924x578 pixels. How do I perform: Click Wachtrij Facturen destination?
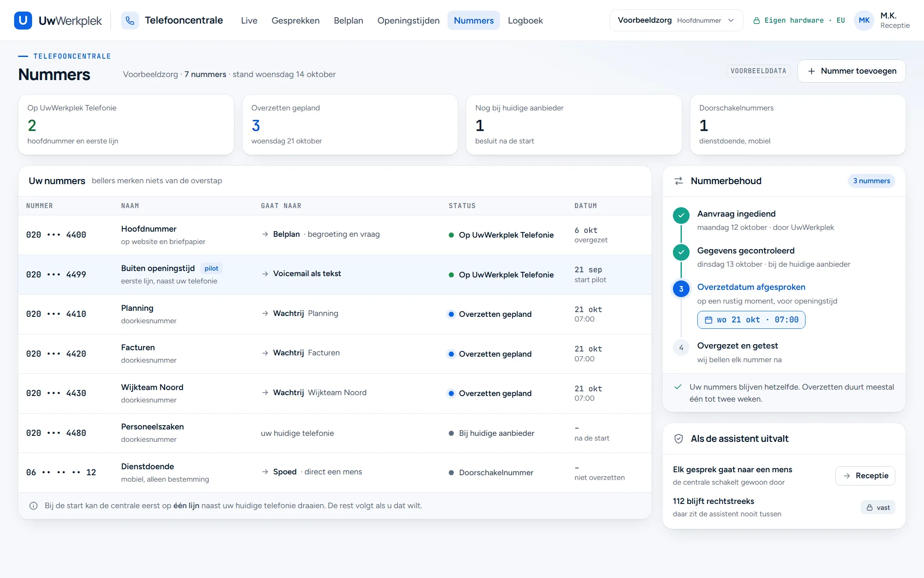[306, 353]
